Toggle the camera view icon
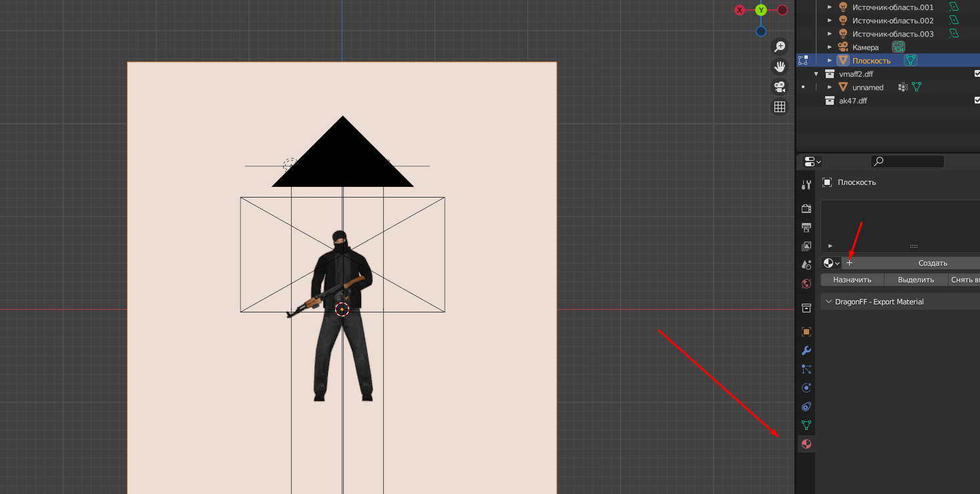Viewport: 980px width, 494px height. [x=779, y=87]
